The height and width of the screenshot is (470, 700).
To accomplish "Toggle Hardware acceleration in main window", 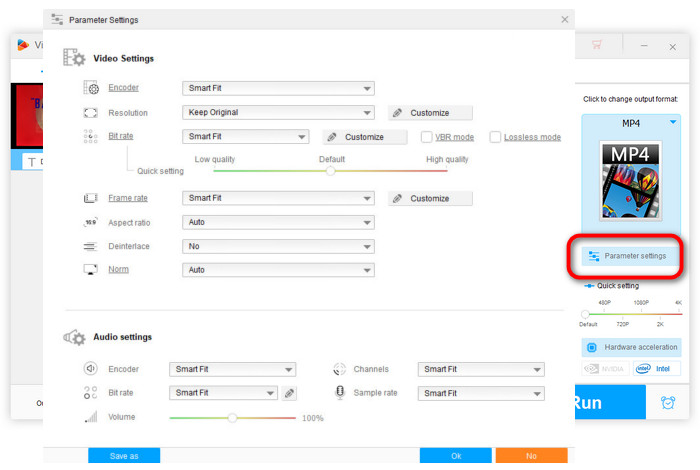I will [631, 347].
